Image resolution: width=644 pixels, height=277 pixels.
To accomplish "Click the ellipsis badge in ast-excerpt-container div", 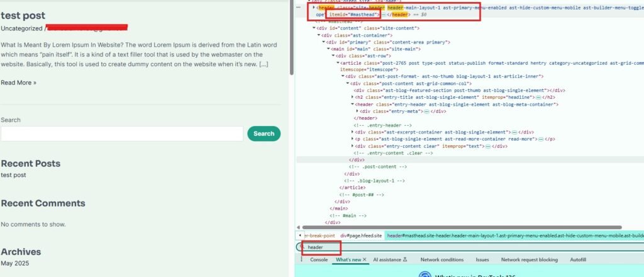I will click(x=514, y=132).
